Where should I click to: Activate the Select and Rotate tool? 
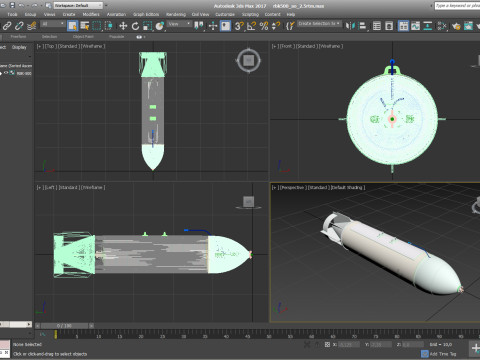point(135,26)
